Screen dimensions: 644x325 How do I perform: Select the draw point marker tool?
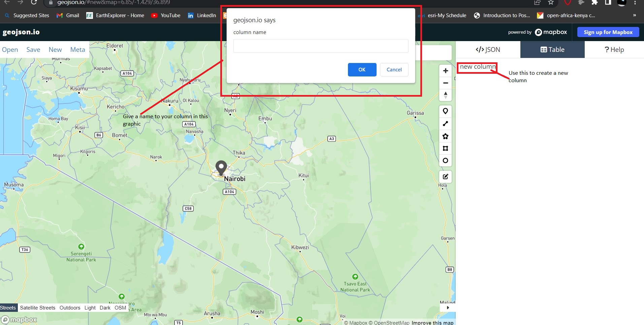(445, 111)
